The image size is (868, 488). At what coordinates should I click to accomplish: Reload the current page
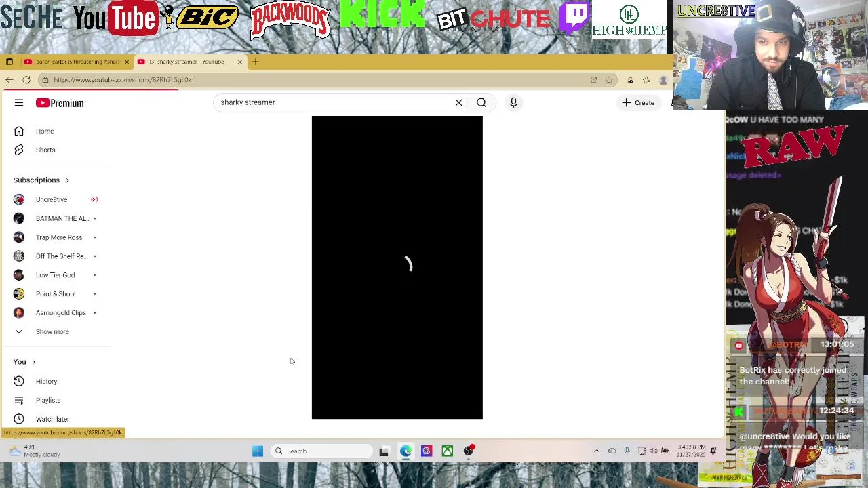pos(26,80)
